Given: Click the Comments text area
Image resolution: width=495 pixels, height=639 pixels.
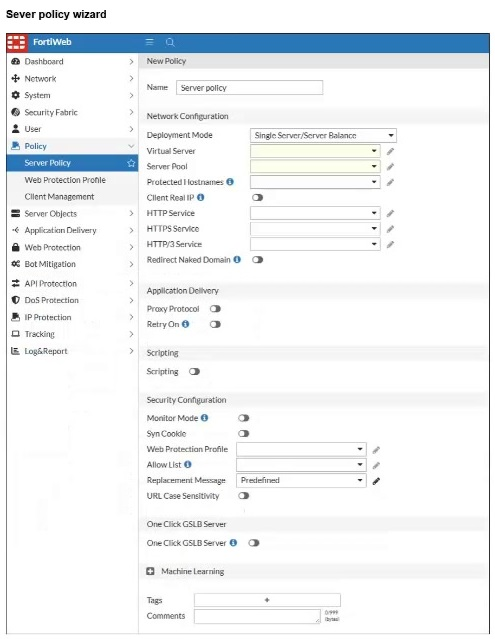Looking at the screenshot, I should (x=257, y=616).
